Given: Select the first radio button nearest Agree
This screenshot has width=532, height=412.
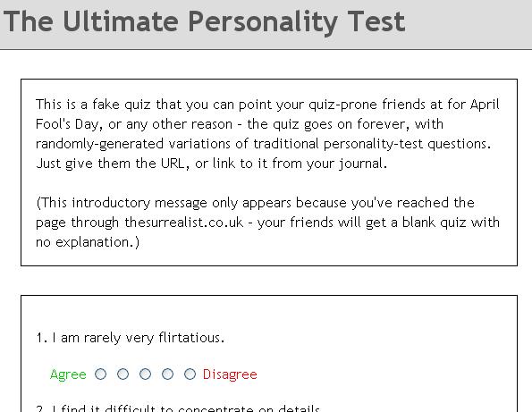Looking at the screenshot, I should pos(100,374).
